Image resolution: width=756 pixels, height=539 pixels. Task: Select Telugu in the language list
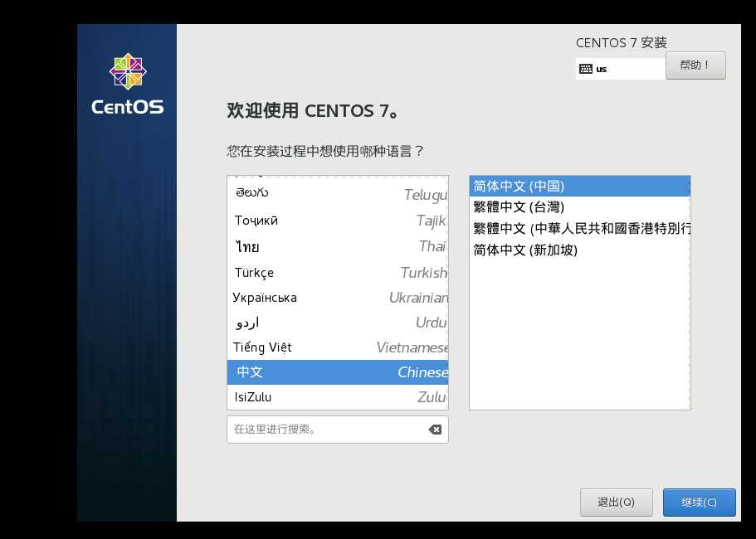tap(338, 194)
